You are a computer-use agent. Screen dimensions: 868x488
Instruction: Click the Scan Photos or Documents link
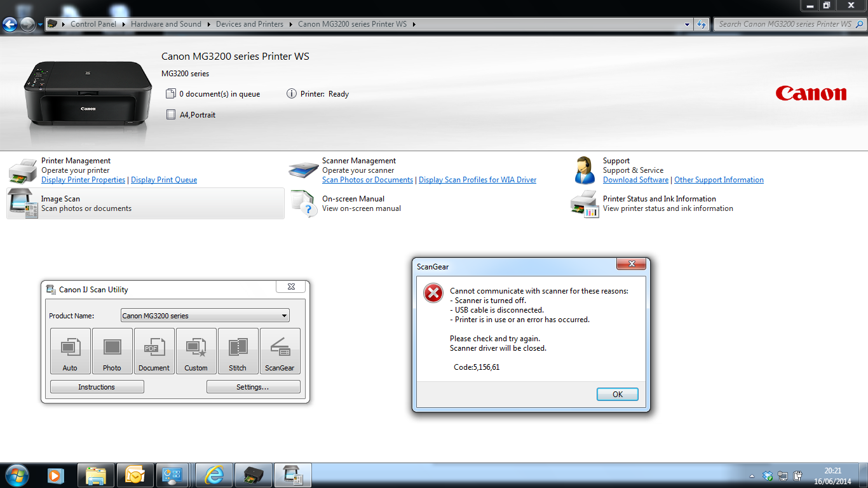[x=367, y=180]
